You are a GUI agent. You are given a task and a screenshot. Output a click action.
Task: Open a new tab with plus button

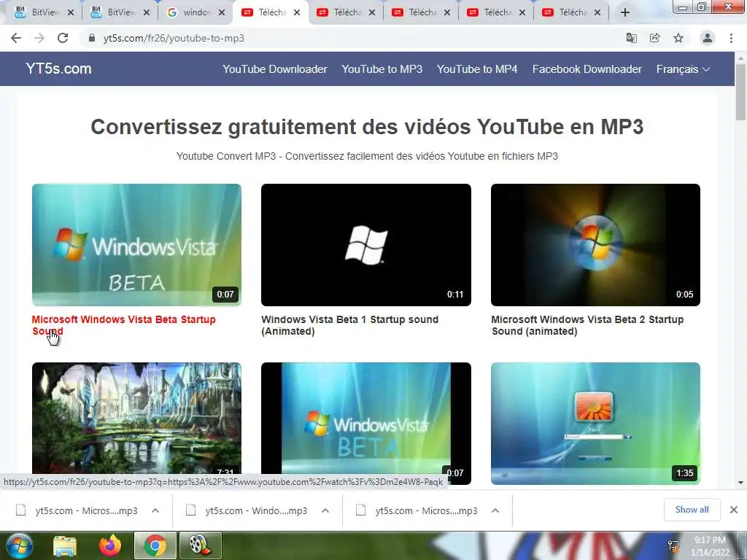(x=625, y=12)
